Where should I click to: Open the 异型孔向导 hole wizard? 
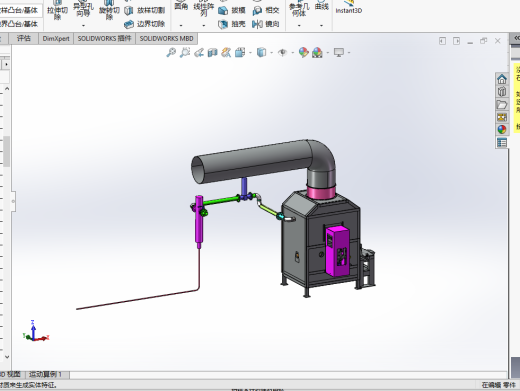pyautogui.click(x=83, y=9)
